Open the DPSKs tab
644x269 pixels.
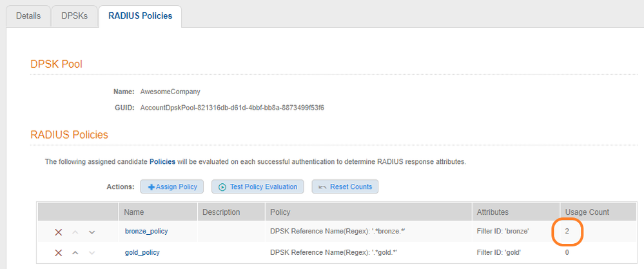tap(74, 15)
